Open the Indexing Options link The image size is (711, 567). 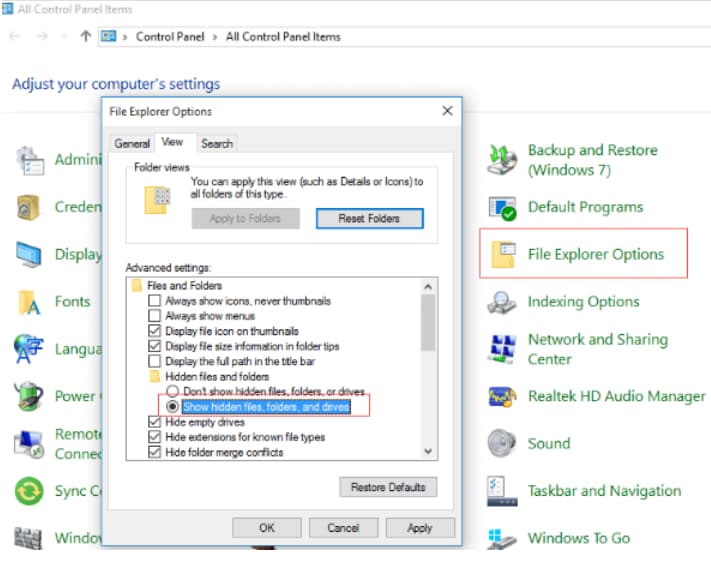pos(584,302)
